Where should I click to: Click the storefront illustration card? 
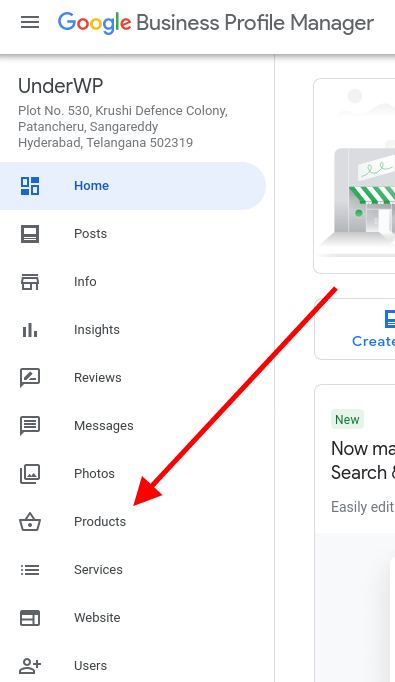355,176
